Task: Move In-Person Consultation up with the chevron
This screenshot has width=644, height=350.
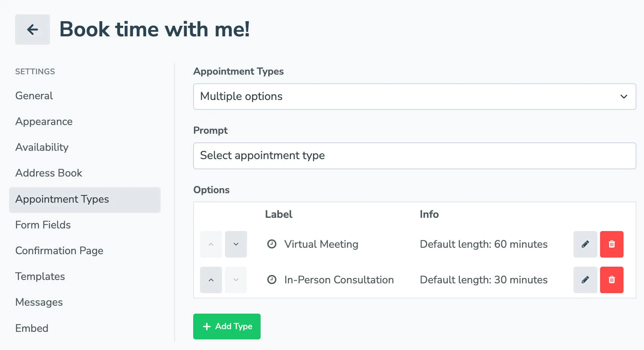Action: (x=211, y=280)
